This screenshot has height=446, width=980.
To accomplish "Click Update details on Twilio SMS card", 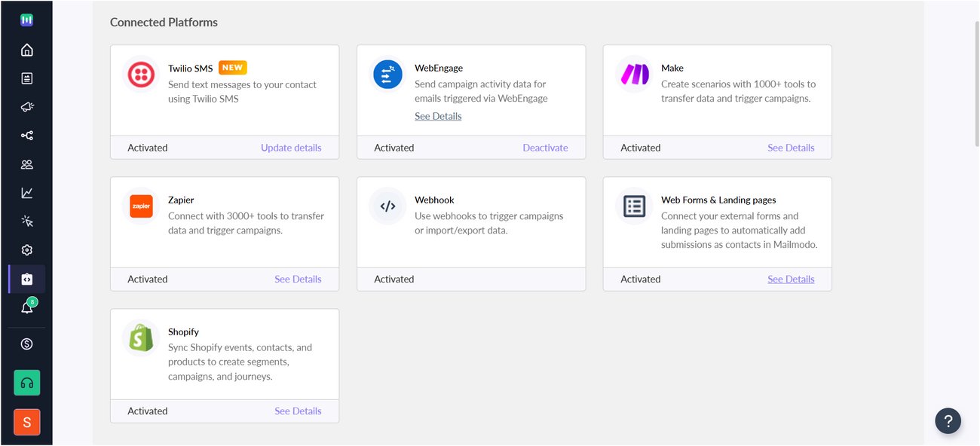I will tap(291, 148).
